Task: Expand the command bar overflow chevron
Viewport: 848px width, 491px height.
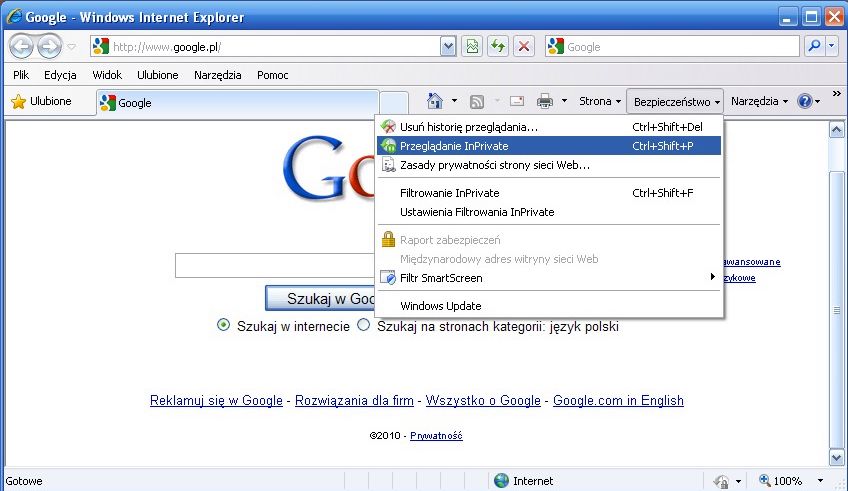Action: [837, 94]
